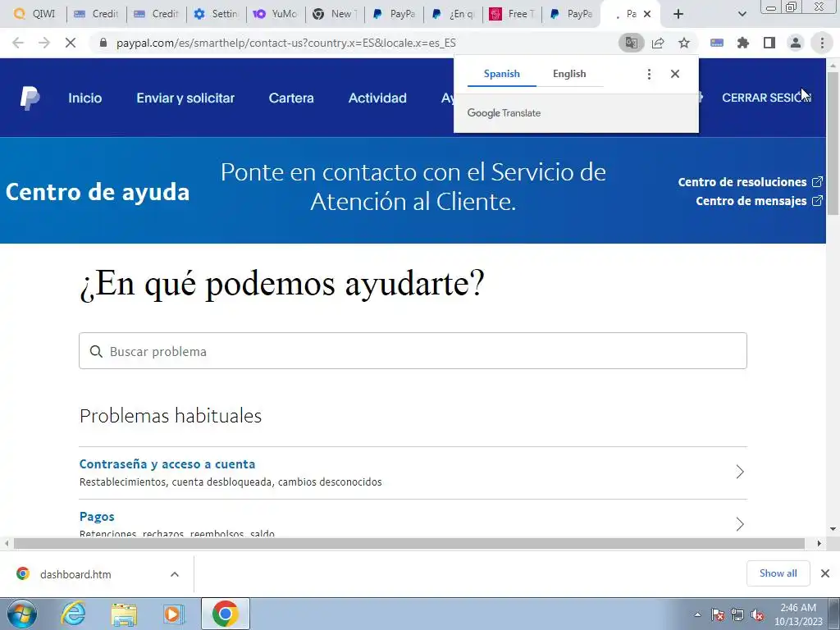This screenshot has height=630, width=840.
Task: Open Contraseña y acceso a cuenta
Action: coord(167,464)
